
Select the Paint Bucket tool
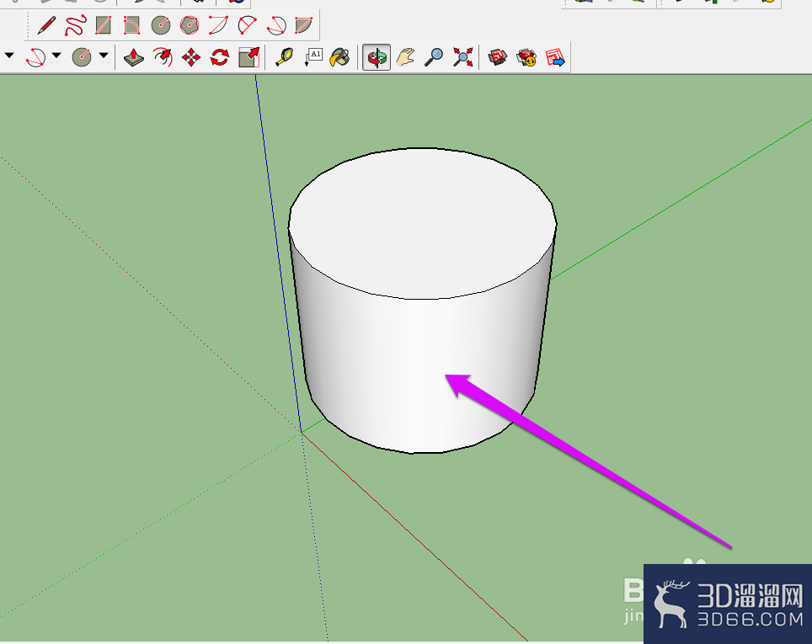[339, 57]
